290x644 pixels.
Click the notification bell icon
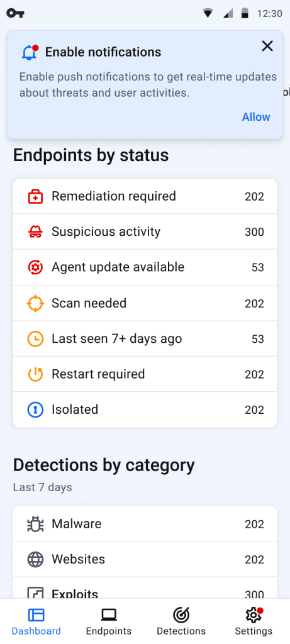tap(30, 53)
